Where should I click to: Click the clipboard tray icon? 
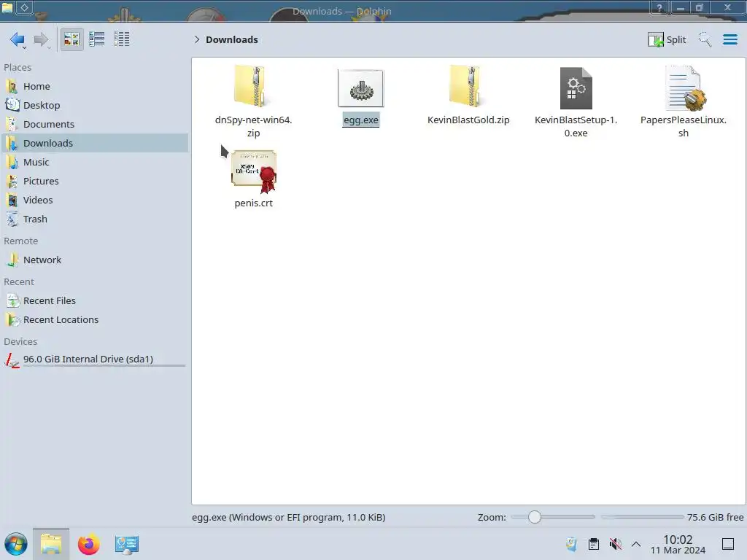594,544
